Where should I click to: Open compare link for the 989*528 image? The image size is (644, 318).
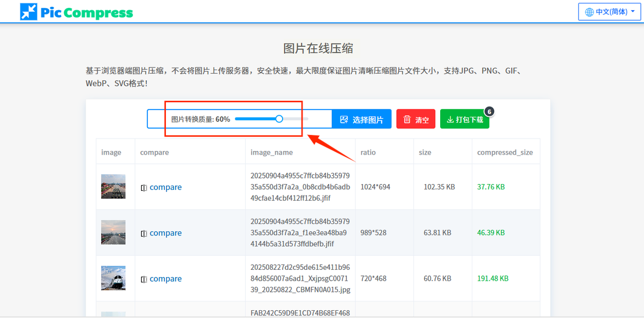165,233
